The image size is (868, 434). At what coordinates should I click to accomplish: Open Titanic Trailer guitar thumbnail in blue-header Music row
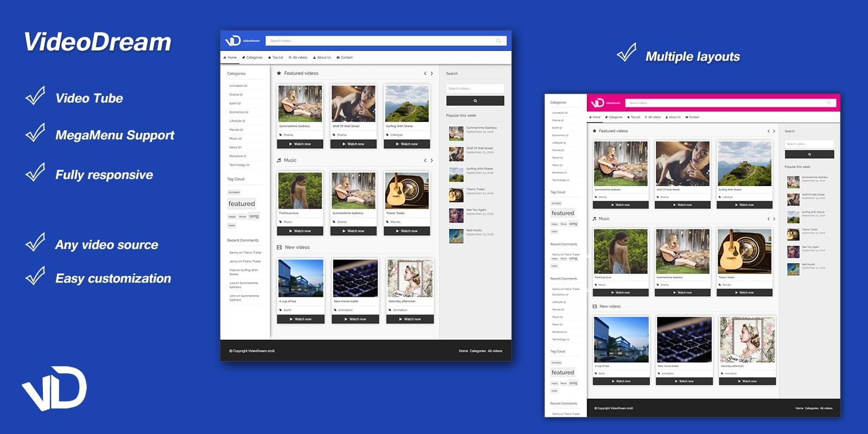(407, 190)
